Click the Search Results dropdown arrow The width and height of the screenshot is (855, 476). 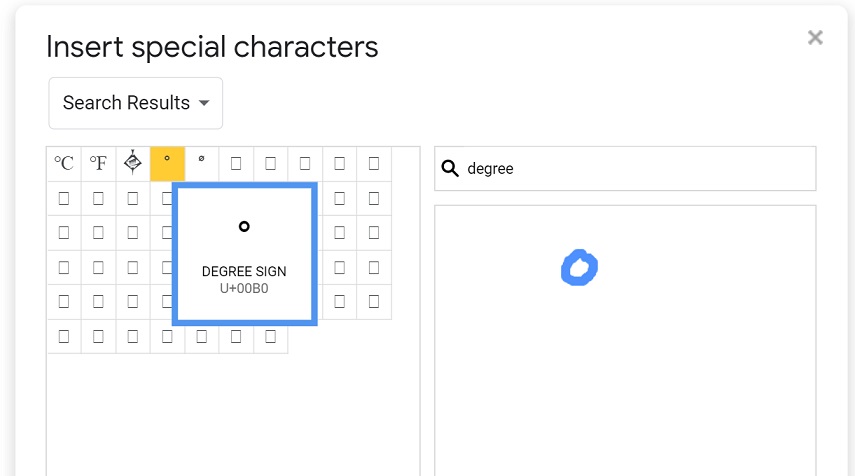(x=204, y=103)
